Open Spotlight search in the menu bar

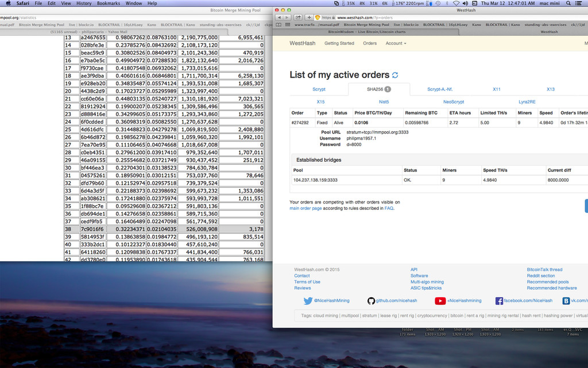(x=568, y=3)
